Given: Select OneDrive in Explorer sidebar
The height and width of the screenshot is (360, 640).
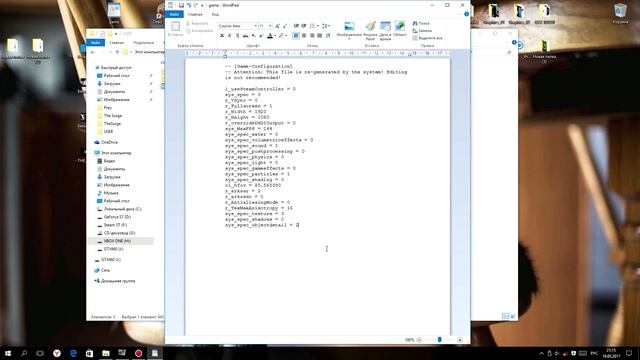Looking at the screenshot, I should (109, 142).
